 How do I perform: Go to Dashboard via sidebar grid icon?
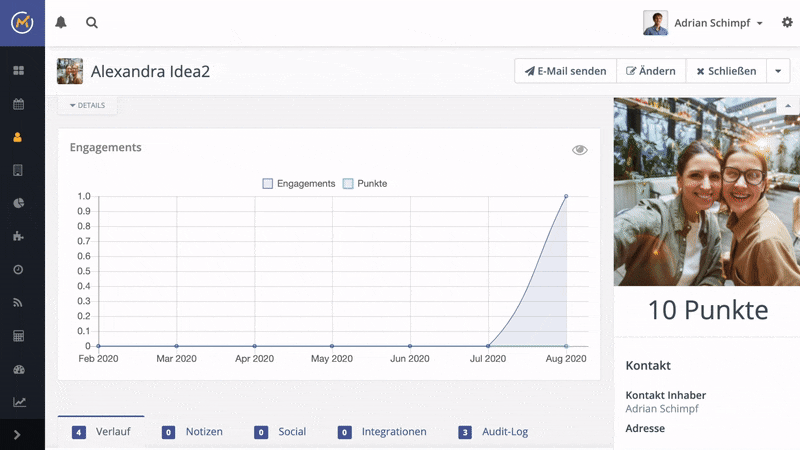[18, 71]
